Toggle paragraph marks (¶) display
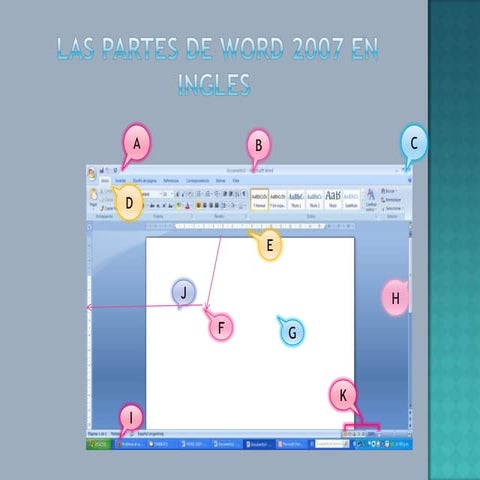 click(x=243, y=194)
